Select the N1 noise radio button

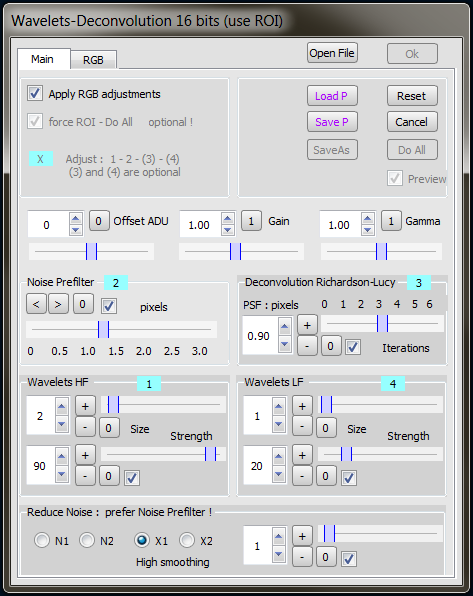[42, 540]
